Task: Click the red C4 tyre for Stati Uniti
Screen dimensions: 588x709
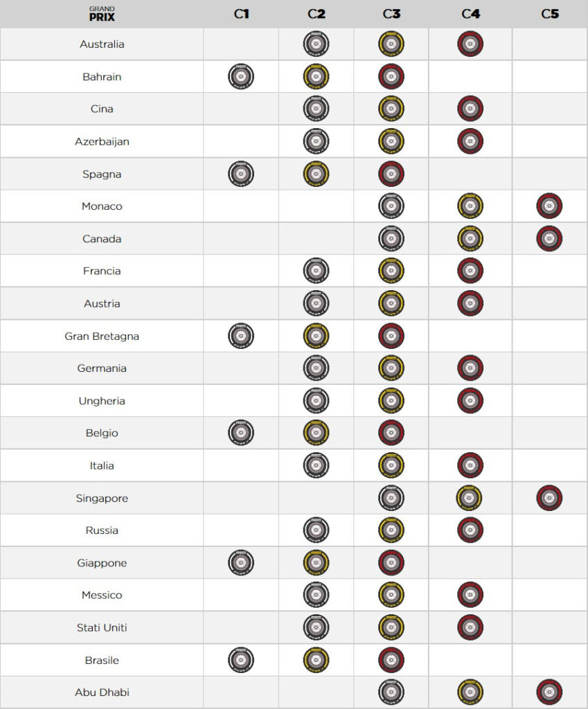Action: (x=470, y=628)
